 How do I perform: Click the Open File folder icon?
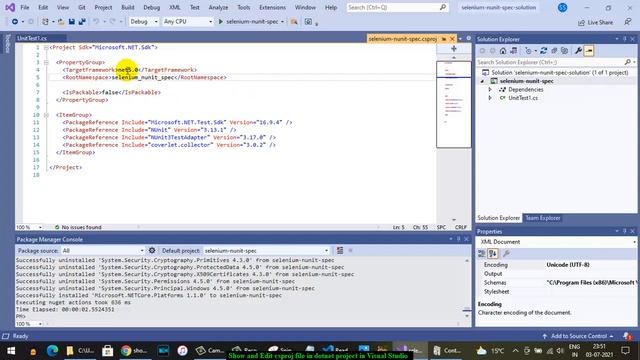[x=61, y=22]
